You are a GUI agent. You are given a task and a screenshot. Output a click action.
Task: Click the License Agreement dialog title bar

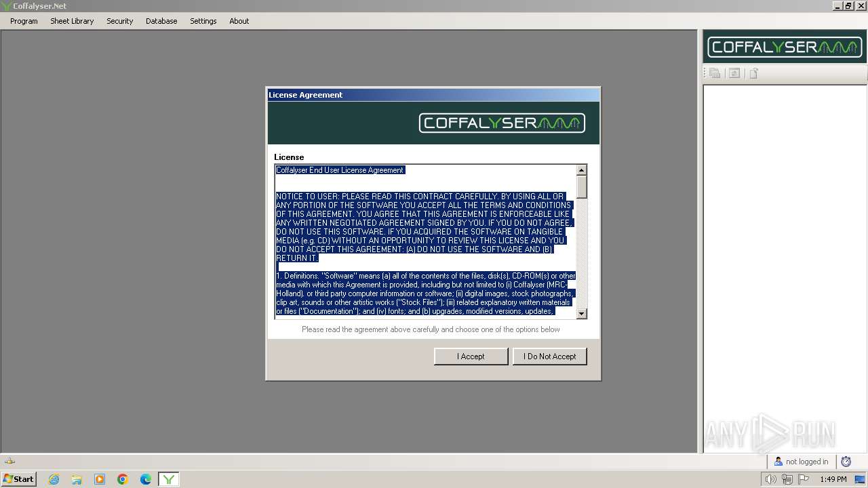(x=433, y=95)
